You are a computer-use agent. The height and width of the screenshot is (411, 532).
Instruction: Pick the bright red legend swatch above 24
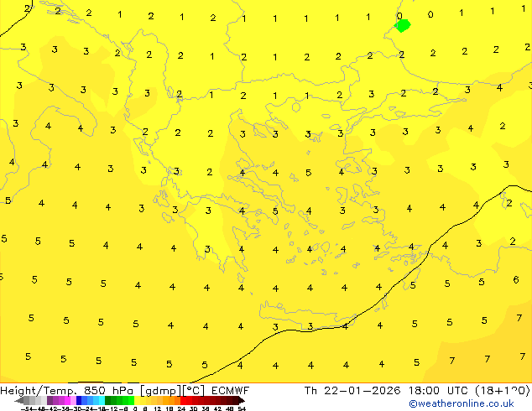coord(183,400)
